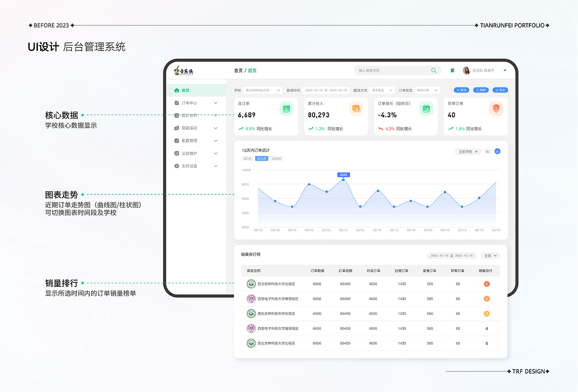Click the home icon beside 首页 in sidebar
The width and height of the screenshot is (578, 392).
tap(177, 90)
